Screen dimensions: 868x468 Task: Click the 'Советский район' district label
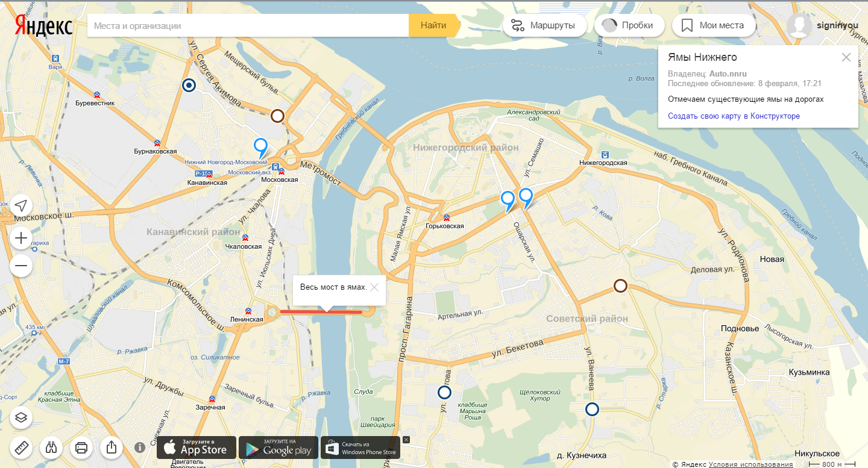tap(587, 319)
